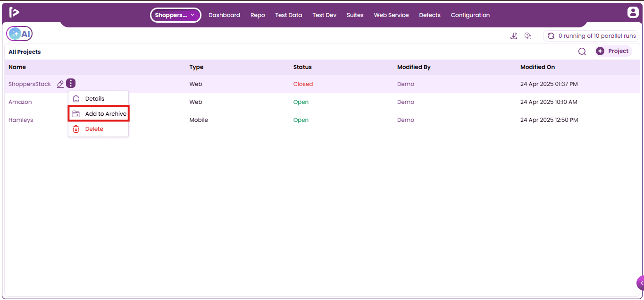This screenshot has height=300, width=644.
Task: Open the AI assistant button
Action: 19,34
